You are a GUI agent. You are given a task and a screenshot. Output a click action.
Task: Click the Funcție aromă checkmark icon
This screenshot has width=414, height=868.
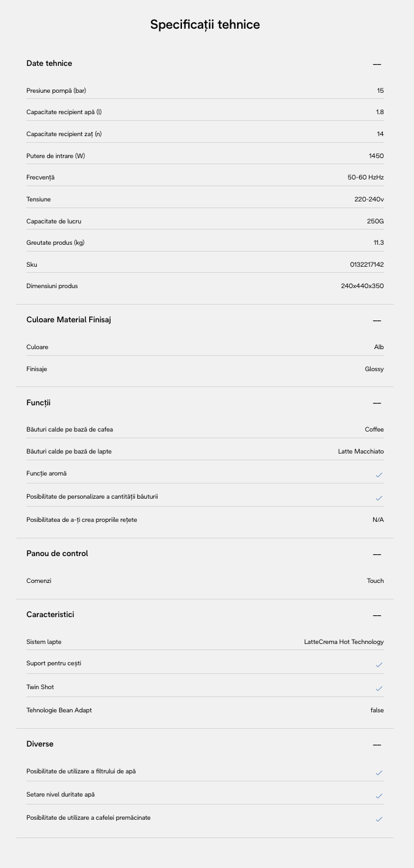click(x=379, y=474)
